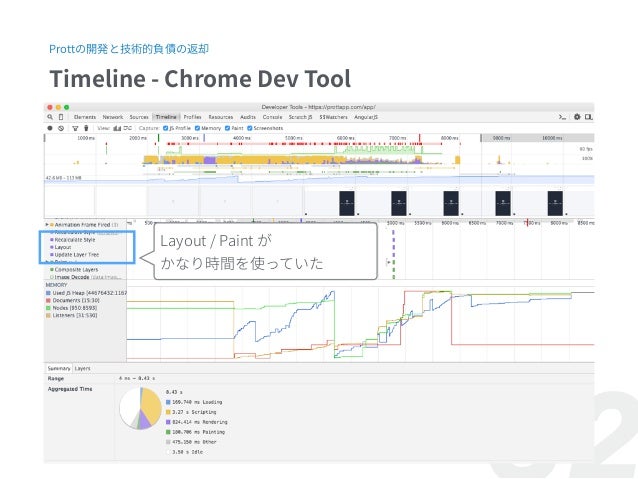Toggle the Memory capture checkbox

click(197, 128)
